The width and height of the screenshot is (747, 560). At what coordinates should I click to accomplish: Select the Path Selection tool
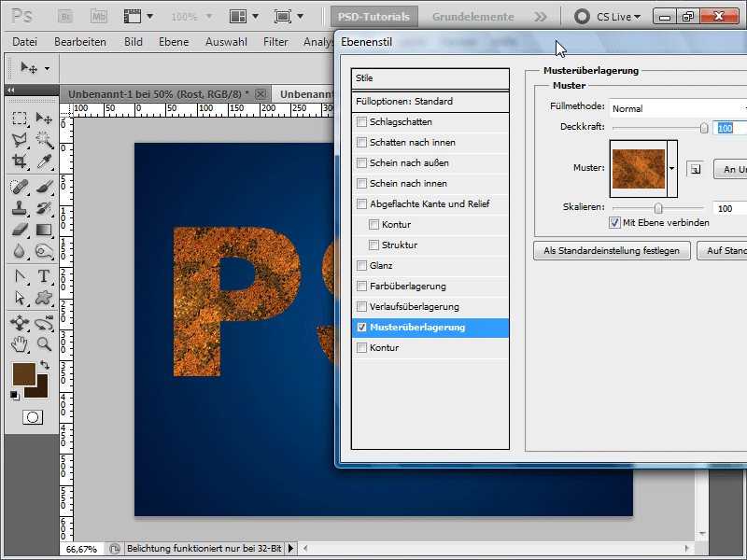(20, 298)
